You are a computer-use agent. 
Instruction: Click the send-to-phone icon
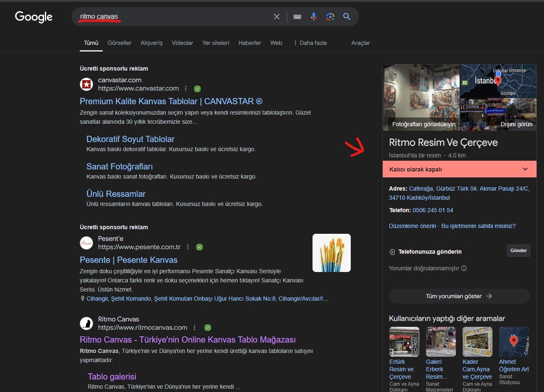pyautogui.click(x=392, y=252)
